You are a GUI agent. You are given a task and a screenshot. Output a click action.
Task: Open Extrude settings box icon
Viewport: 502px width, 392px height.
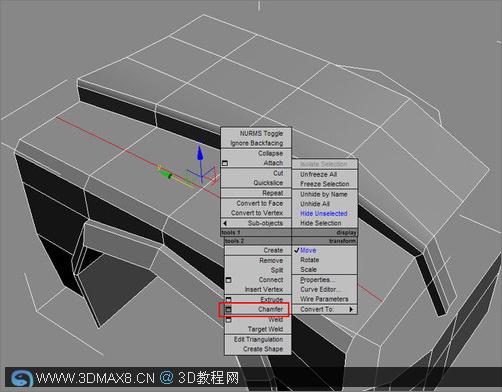click(228, 299)
